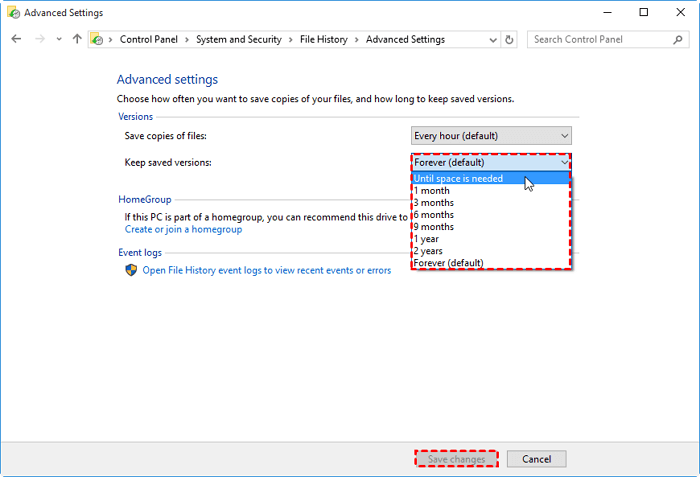Click the Save changes button

[456, 459]
